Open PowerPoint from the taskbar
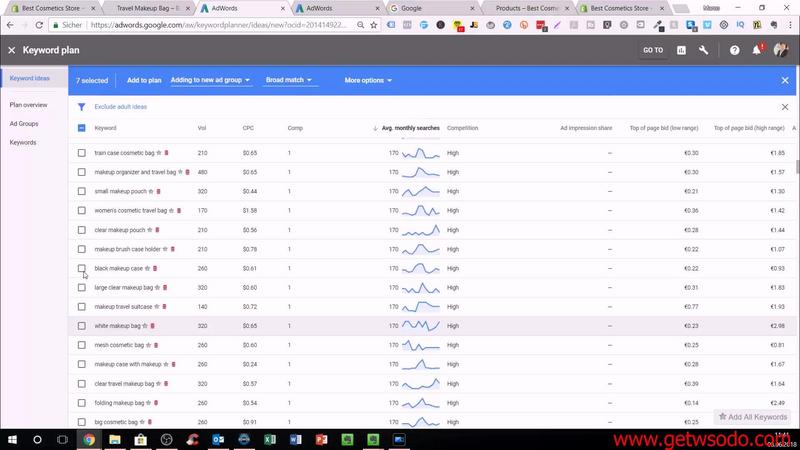This screenshot has height=450, width=800. pyautogui.click(x=321, y=439)
